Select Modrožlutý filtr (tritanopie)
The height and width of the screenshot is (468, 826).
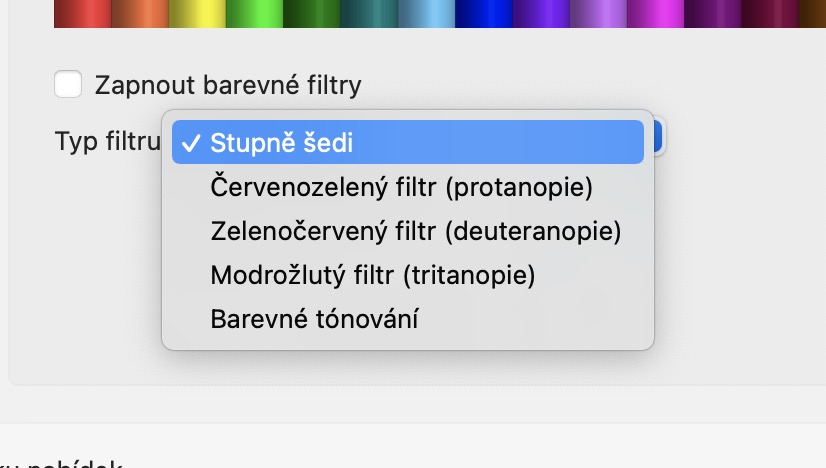click(373, 275)
